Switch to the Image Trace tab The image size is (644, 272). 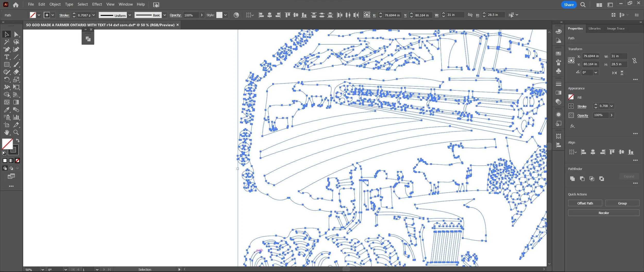(x=616, y=28)
